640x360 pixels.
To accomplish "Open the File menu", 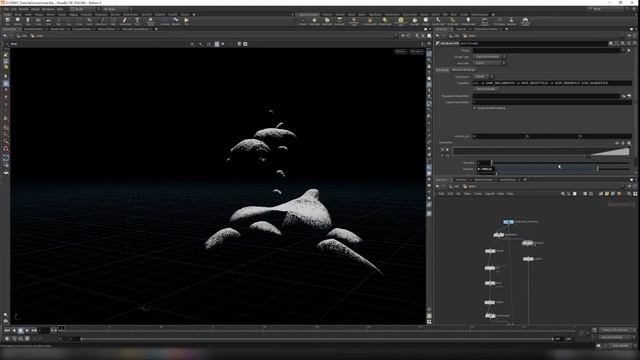I will point(6,9).
